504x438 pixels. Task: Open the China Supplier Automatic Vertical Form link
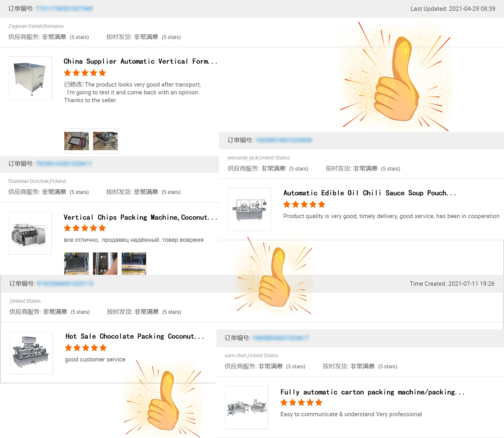pos(140,61)
